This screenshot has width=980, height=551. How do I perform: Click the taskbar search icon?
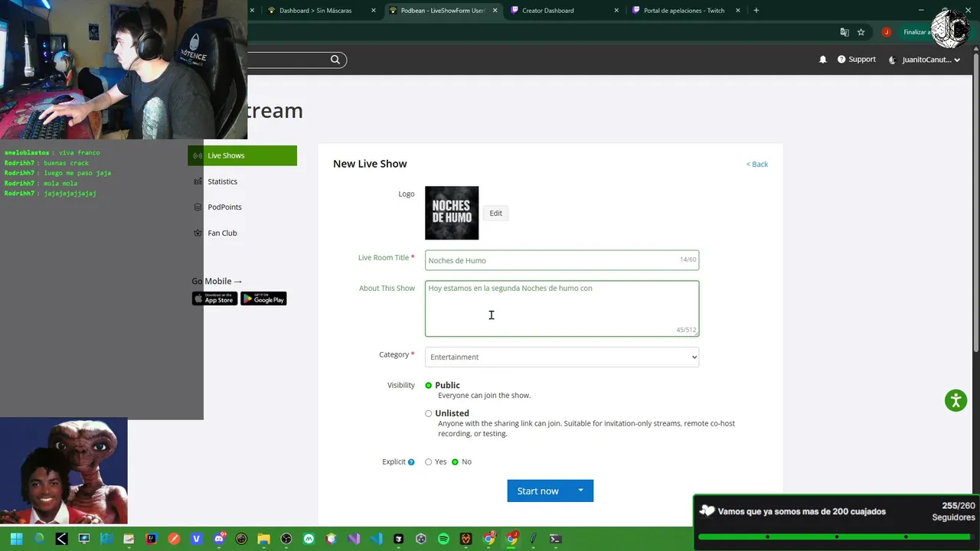coord(39,539)
